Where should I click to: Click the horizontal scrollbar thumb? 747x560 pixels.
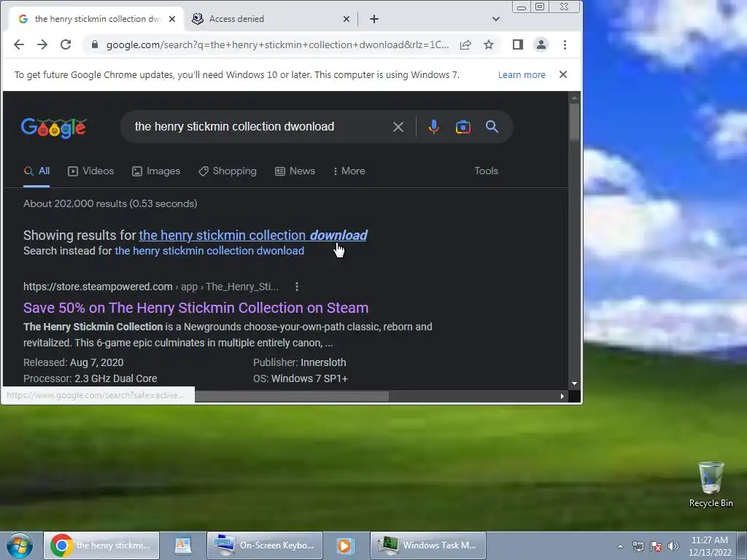(292, 396)
